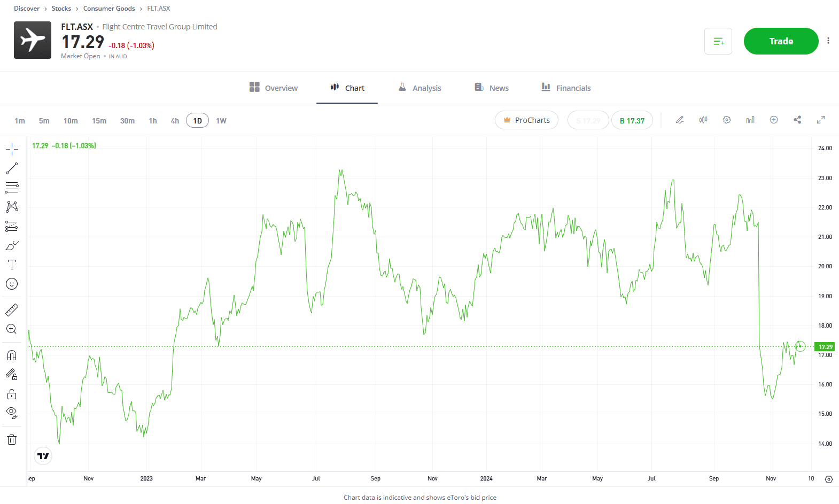
Task: Click the 17.29 −0.18 legend text
Action: pos(64,145)
